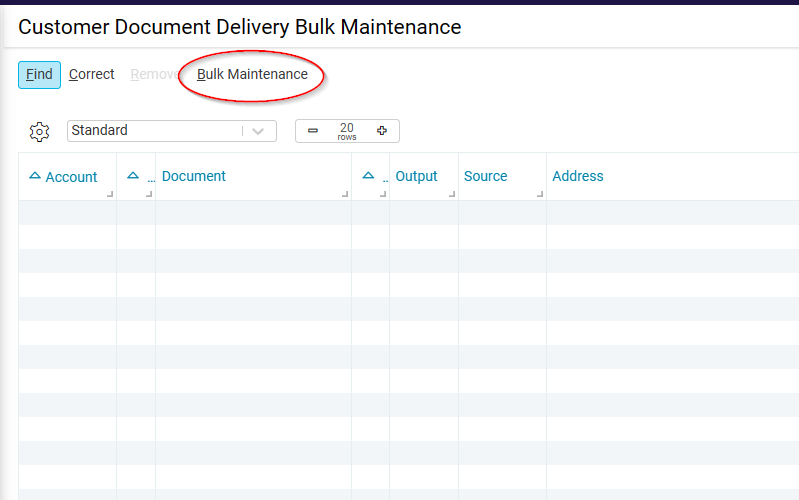Viewport: 799px width, 500px height.
Task: Click resize corner of Account column header
Action: click(x=110, y=194)
